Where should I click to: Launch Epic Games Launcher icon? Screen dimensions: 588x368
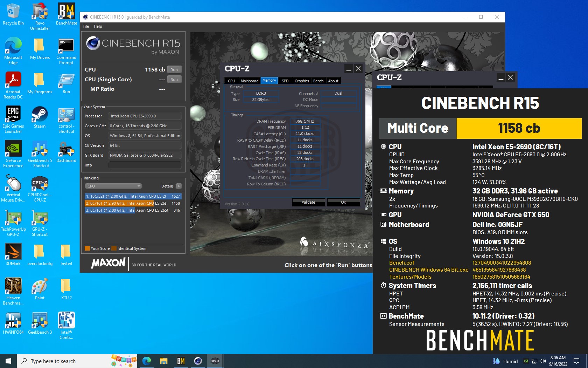pos(13,120)
